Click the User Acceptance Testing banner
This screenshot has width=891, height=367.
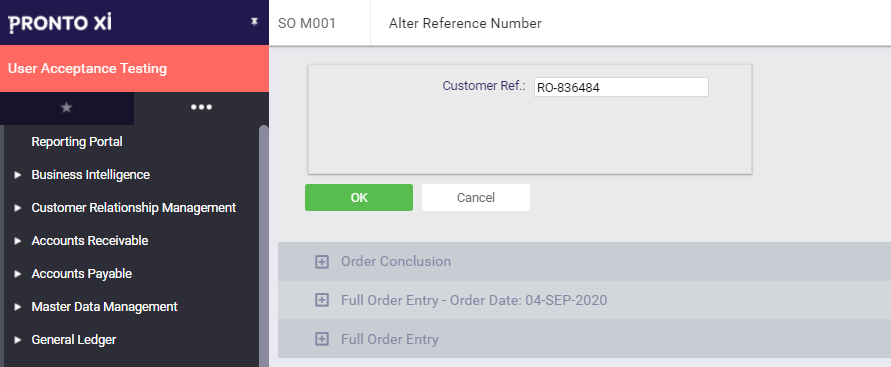point(134,69)
